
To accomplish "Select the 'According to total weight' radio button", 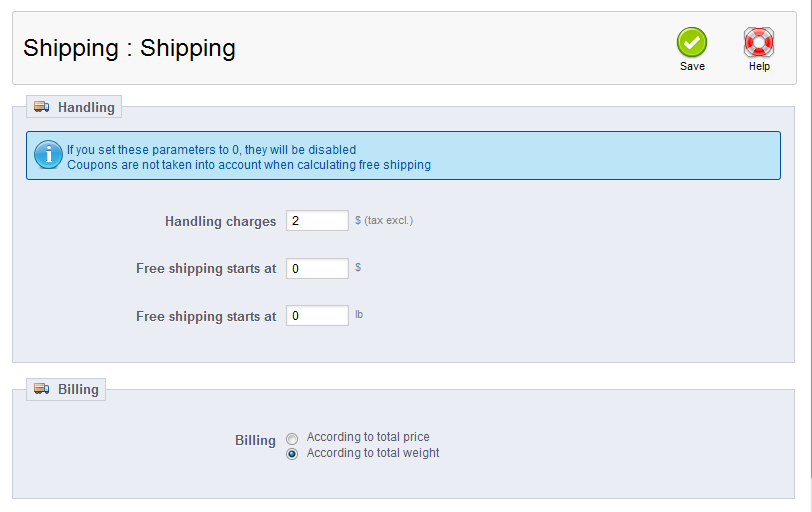I will click(x=292, y=454).
